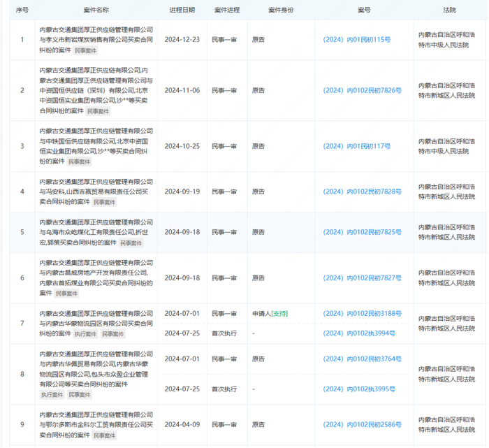Open case link (2024)内01民初115号
The image size is (489, 448).
[356, 40]
